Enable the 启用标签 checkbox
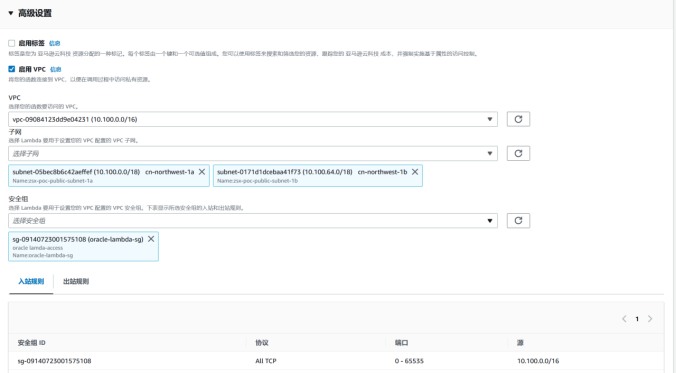The width and height of the screenshot is (676, 373). tap(12, 43)
